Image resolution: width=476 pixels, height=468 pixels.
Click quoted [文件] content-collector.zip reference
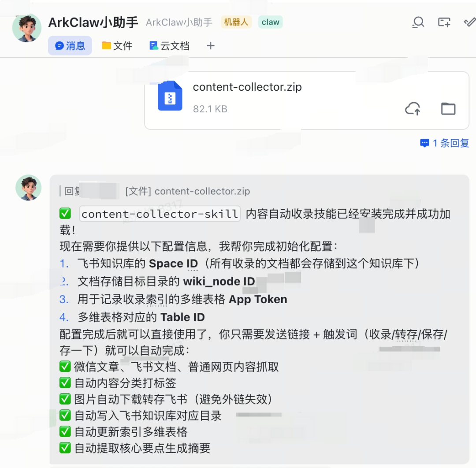[x=188, y=191]
